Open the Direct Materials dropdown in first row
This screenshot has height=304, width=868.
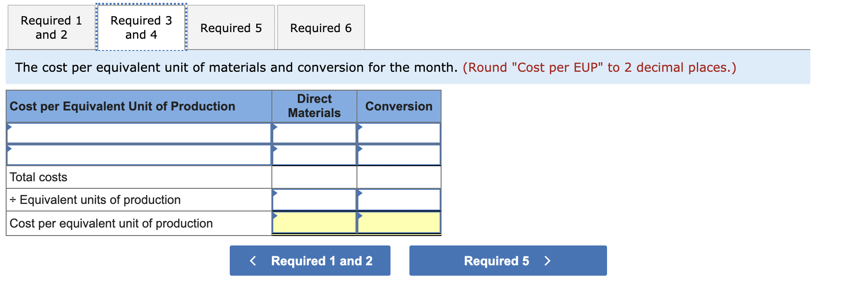coord(314,133)
